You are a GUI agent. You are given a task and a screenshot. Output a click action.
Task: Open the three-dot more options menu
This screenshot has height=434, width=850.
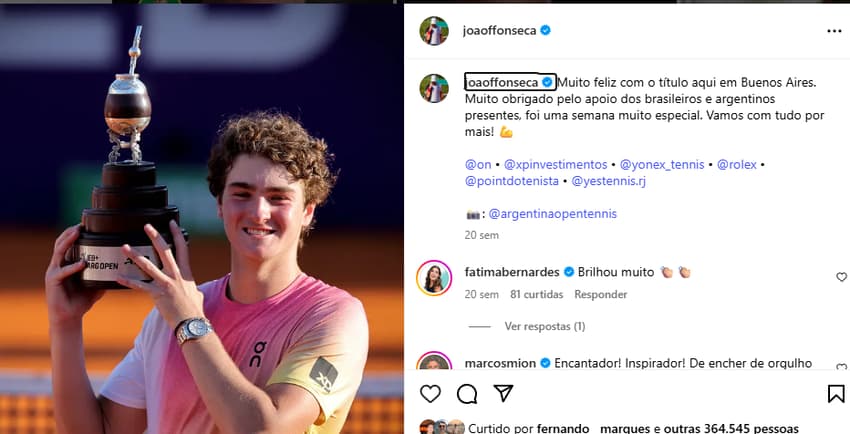(834, 31)
